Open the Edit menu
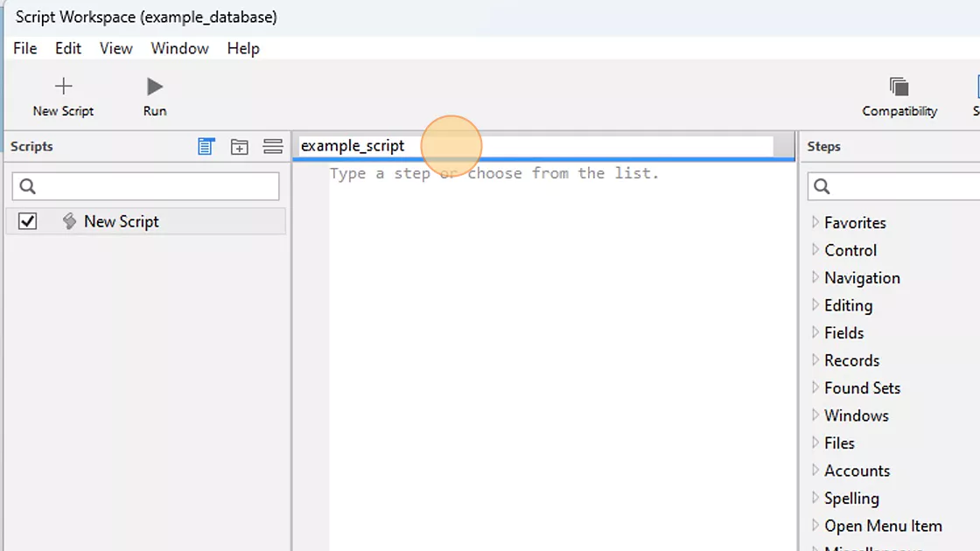This screenshot has width=980, height=551. click(67, 48)
